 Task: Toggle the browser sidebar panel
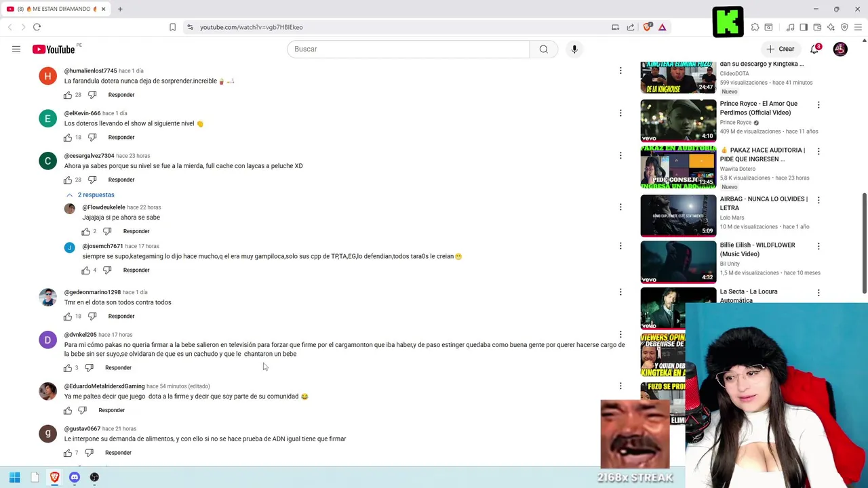(804, 27)
